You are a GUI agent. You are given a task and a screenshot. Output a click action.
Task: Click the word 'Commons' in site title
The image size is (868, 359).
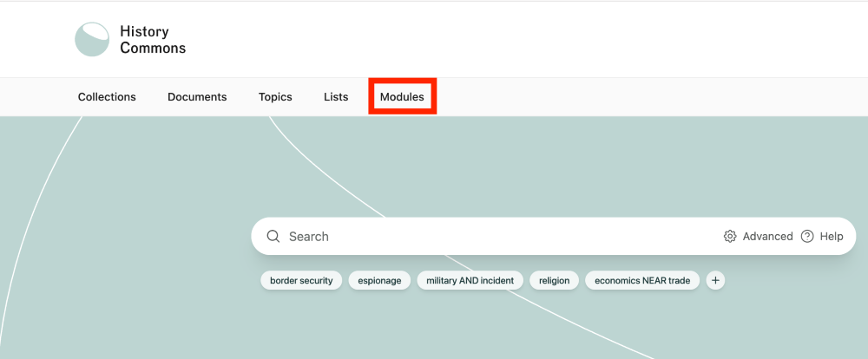[x=153, y=49]
